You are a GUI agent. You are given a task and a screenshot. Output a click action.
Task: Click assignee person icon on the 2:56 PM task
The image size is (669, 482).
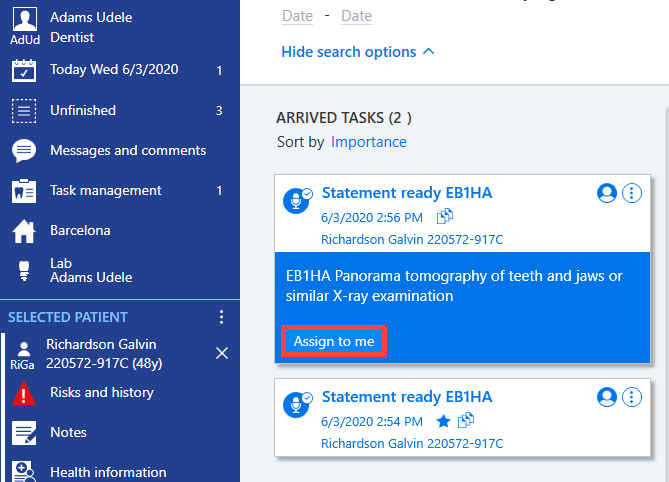607,193
